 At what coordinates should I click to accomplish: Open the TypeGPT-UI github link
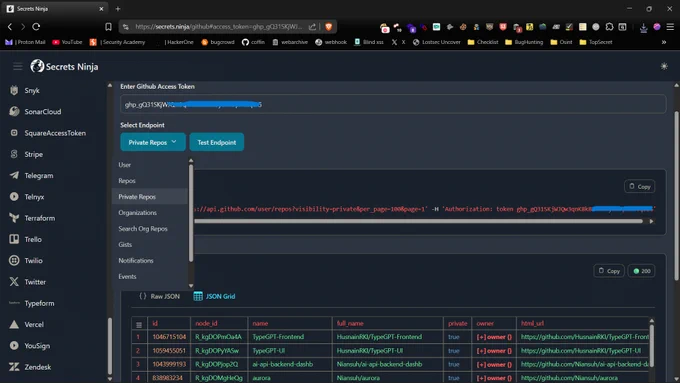[581, 350]
